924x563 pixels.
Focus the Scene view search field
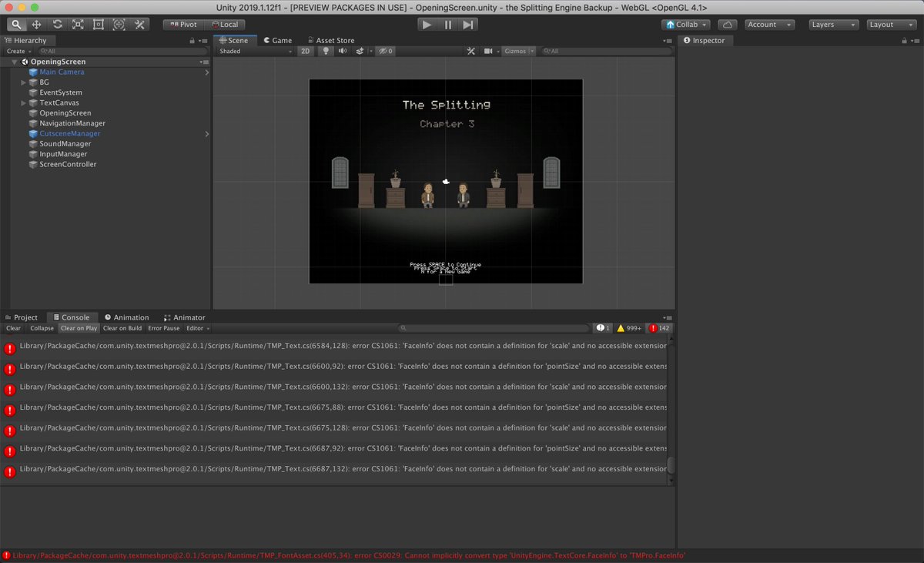(x=605, y=51)
